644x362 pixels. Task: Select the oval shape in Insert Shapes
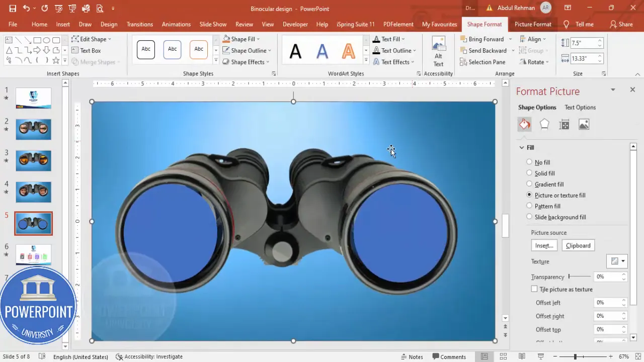[x=46, y=40]
